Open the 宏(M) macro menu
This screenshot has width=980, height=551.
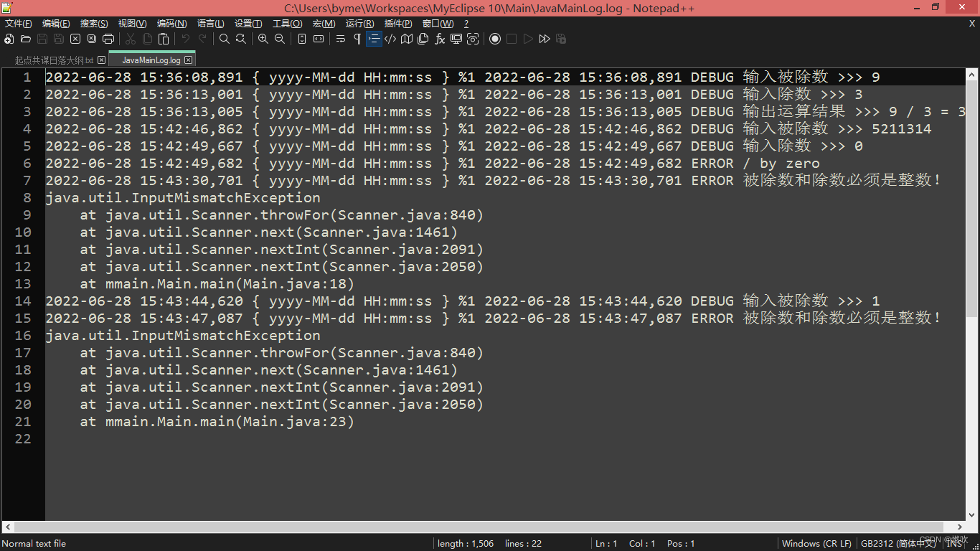pyautogui.click(x=324, y=24)
